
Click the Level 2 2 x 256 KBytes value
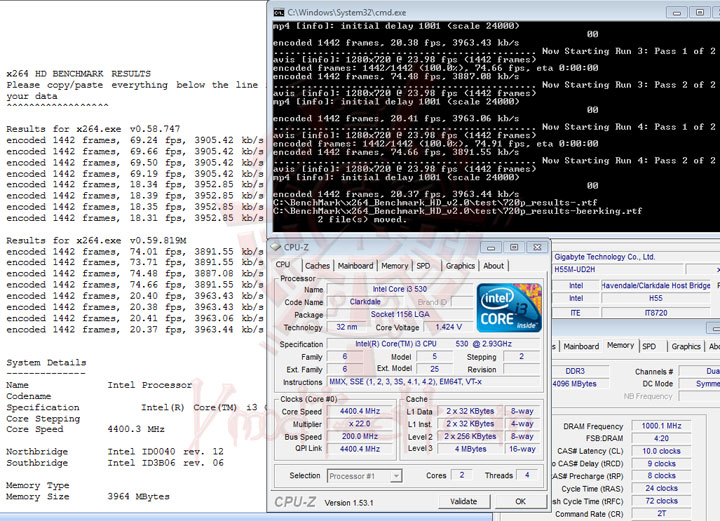pos(470,437)
